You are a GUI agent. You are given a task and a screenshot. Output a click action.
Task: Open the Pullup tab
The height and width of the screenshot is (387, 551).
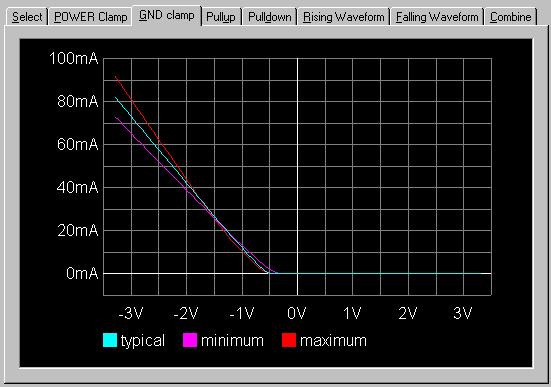(x=221, y=17)
